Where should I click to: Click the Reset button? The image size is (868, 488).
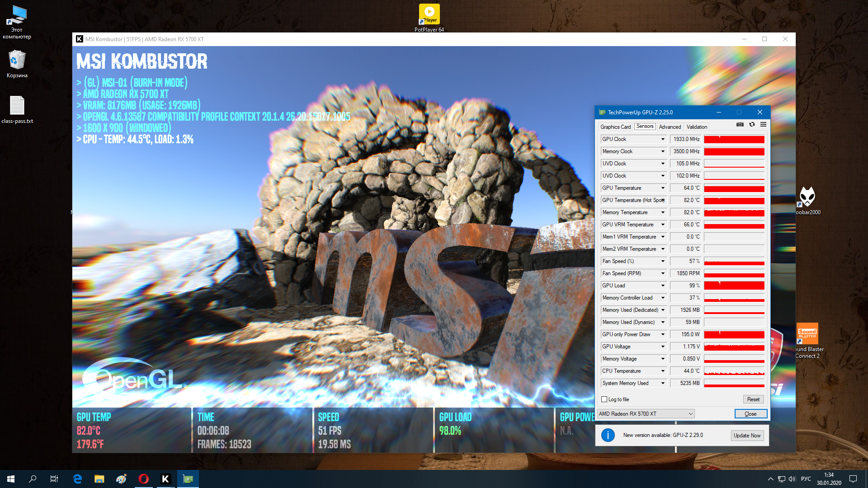[x=753, y=399]
